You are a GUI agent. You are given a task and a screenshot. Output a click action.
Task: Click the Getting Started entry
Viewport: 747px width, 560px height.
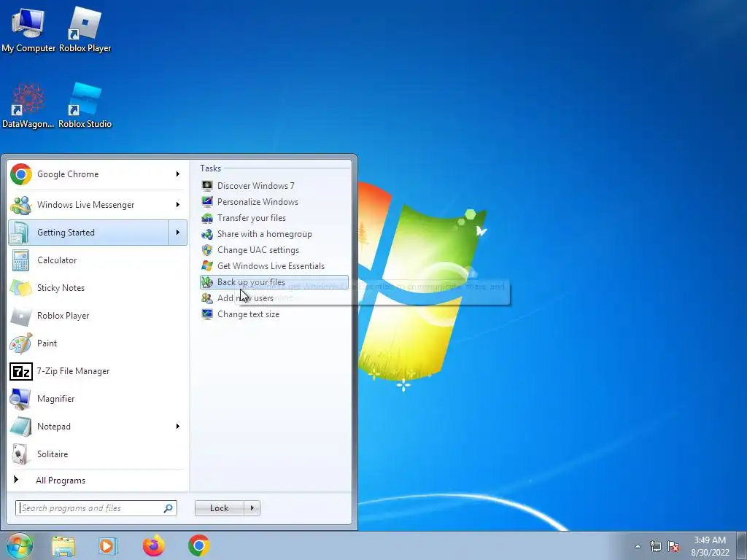pyautogui.click(x=88, y=233)
